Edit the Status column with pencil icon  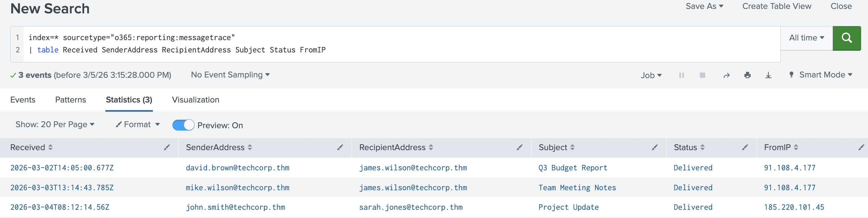click(x=745, y=147)
